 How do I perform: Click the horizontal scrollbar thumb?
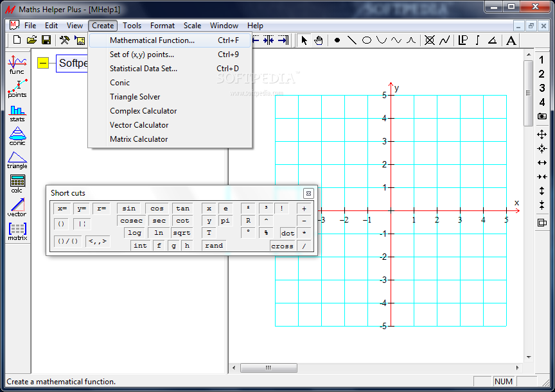(x=269, y=368)
